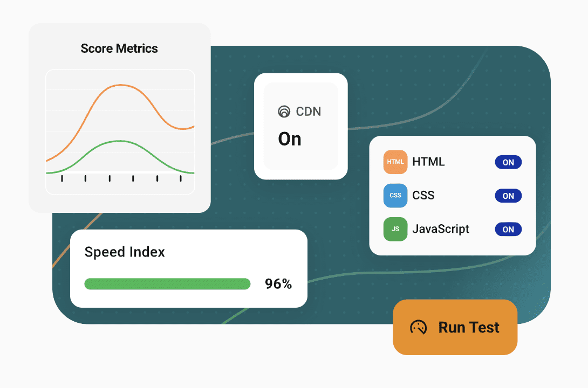Click the green curve peak in chart
Screen dimensions: 588x388
[120, 141]
